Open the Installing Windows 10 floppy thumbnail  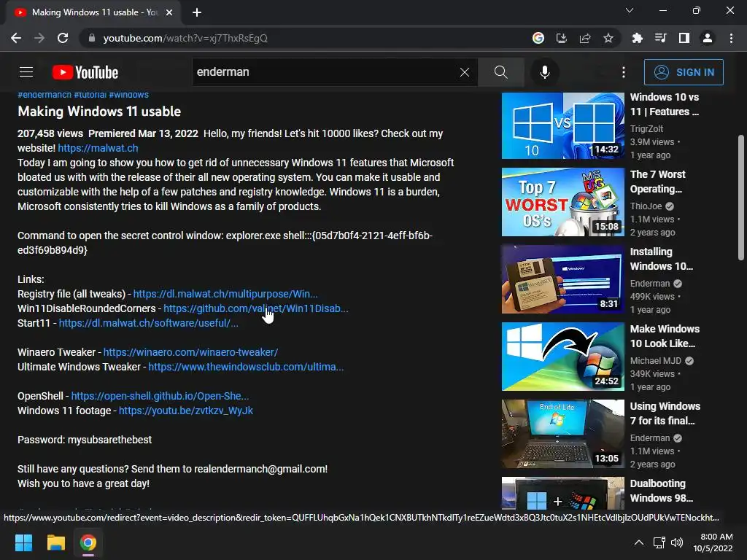(x=562, y=279)
